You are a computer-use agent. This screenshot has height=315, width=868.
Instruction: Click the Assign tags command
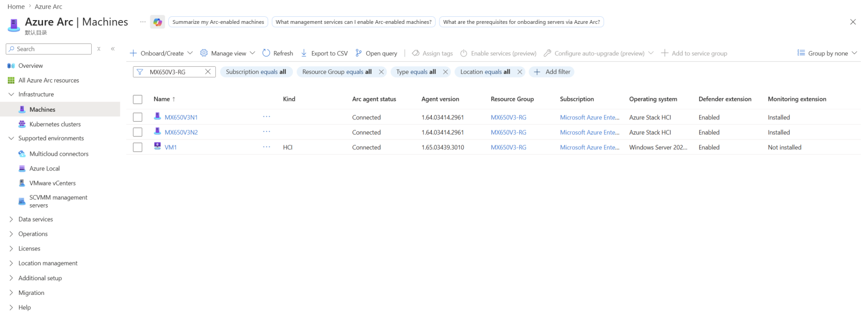[432, 53]
